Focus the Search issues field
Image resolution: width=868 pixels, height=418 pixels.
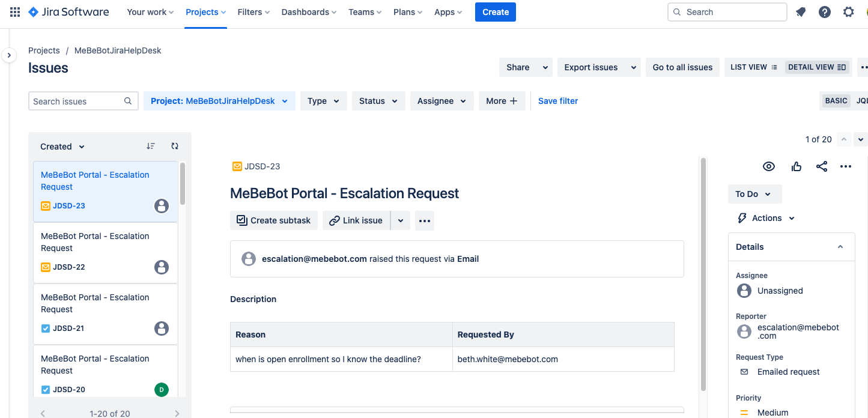click(x=83, y=101)
